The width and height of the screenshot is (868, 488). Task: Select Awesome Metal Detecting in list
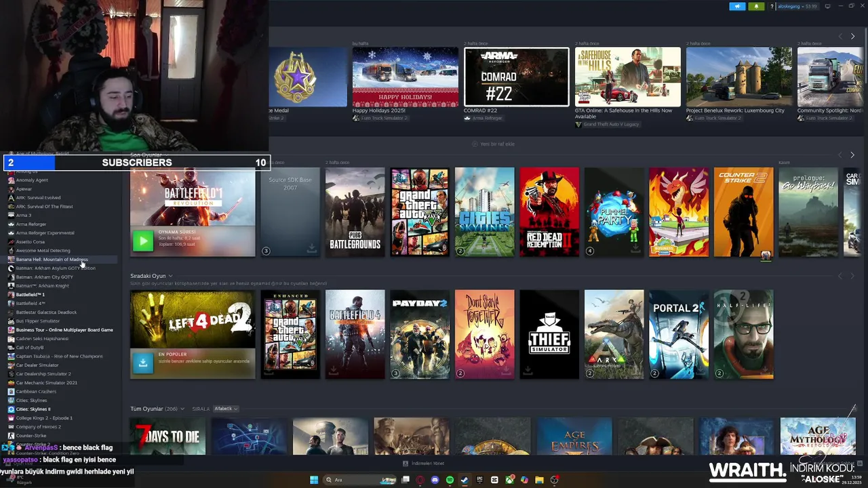pos(43,251)
